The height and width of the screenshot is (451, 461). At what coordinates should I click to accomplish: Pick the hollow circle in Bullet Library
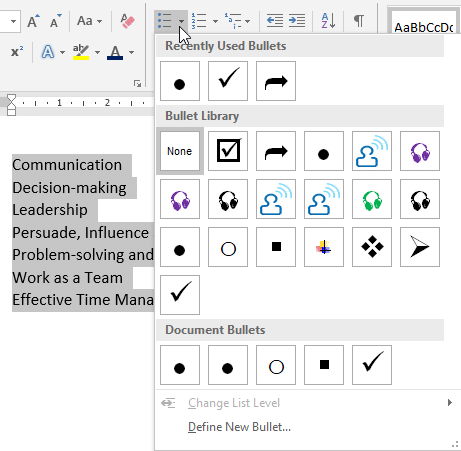(x=228, y=247)
